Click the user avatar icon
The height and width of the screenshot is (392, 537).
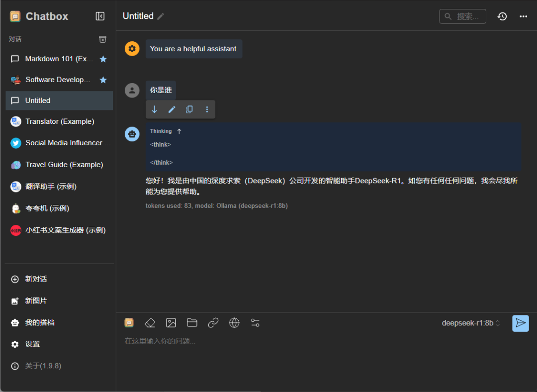click(132, 91)
